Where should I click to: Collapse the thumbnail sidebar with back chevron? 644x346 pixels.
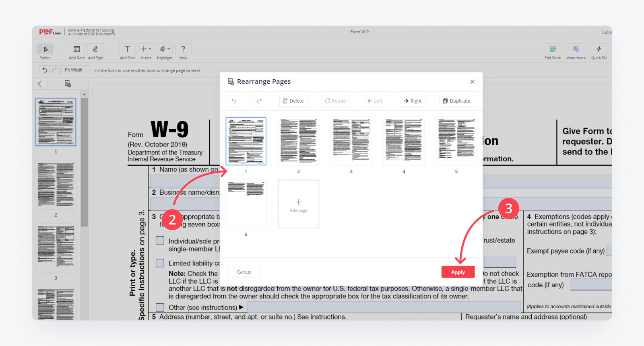39,84
